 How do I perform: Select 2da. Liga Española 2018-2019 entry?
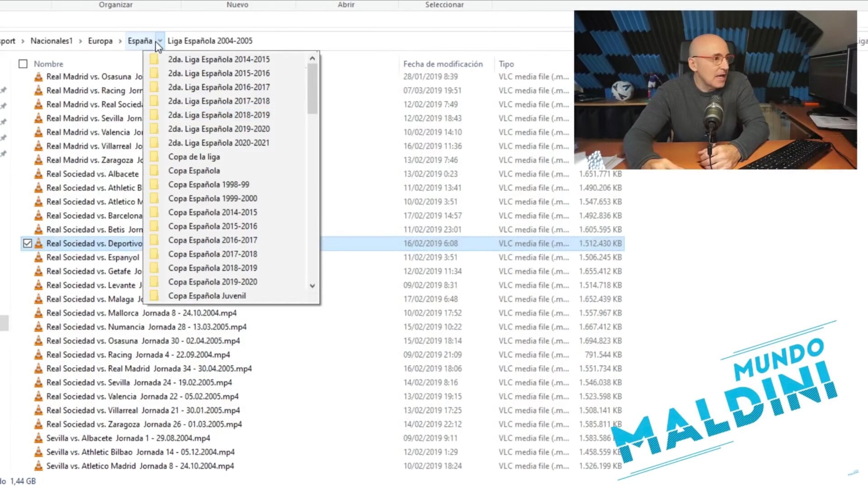click(x=219, y=115)
